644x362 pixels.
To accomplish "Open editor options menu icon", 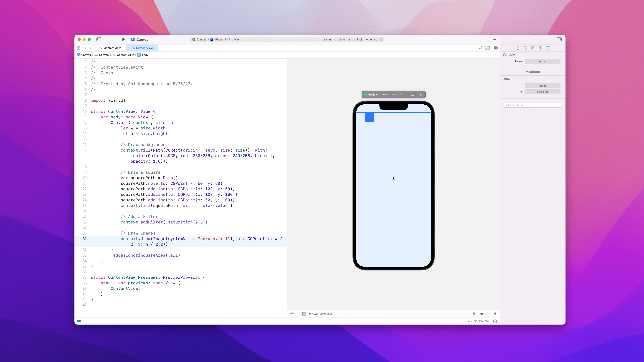I will pos(487,48).
